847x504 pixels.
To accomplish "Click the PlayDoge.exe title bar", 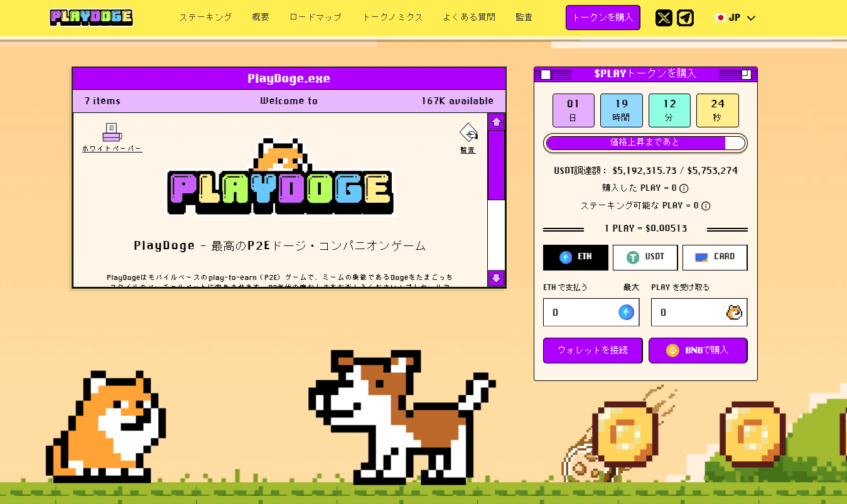I will click(x=289, y=78).
